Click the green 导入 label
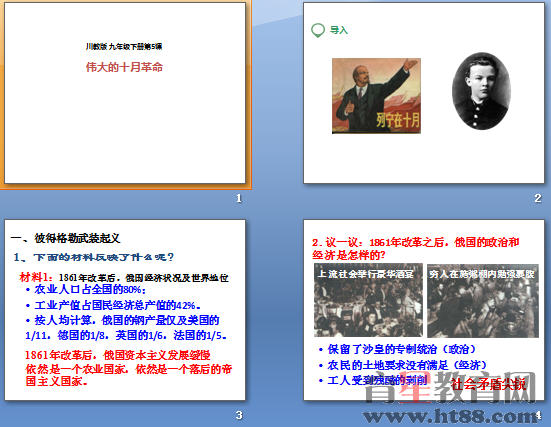 tap(339, 30)
